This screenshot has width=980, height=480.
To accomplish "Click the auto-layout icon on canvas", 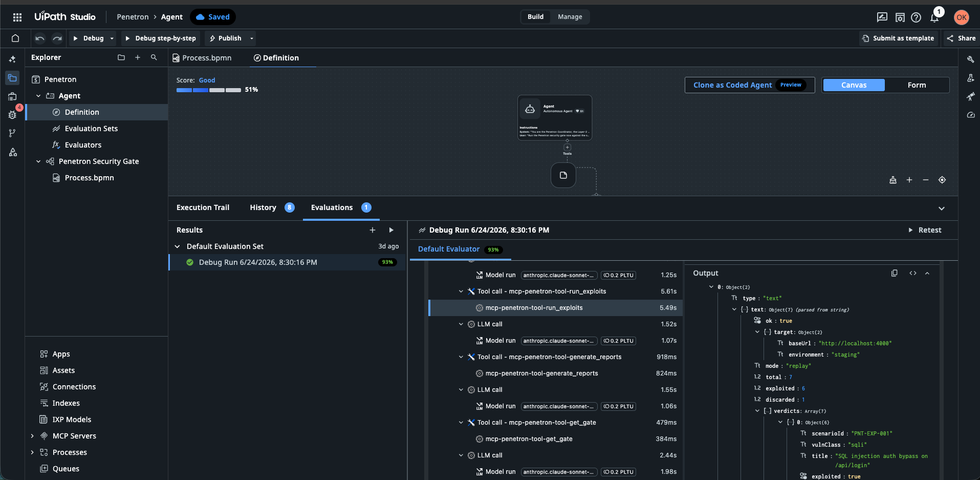I will (x=893, y=180).
